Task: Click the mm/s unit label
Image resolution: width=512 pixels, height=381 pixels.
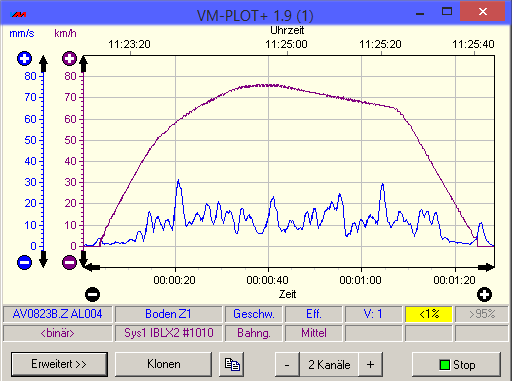Action: tap(22, 33)
